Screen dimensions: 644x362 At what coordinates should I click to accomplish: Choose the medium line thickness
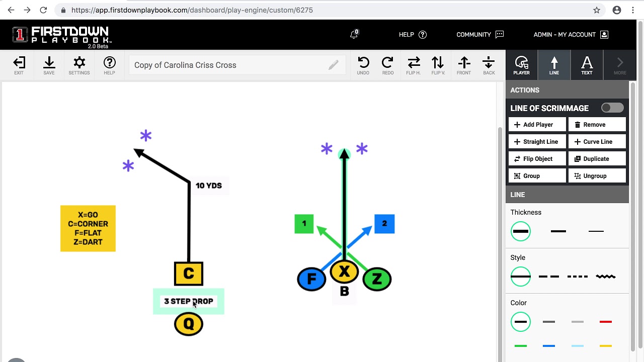[558, 231]
